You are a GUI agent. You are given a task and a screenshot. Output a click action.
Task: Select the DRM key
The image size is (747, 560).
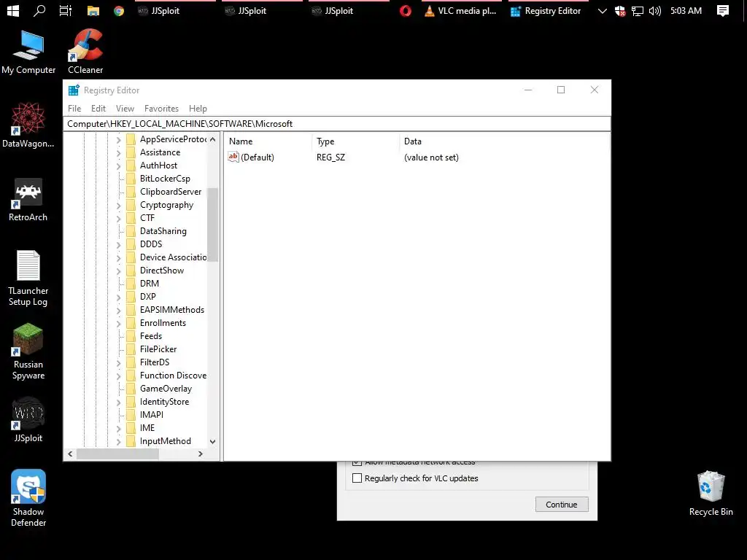149,284
